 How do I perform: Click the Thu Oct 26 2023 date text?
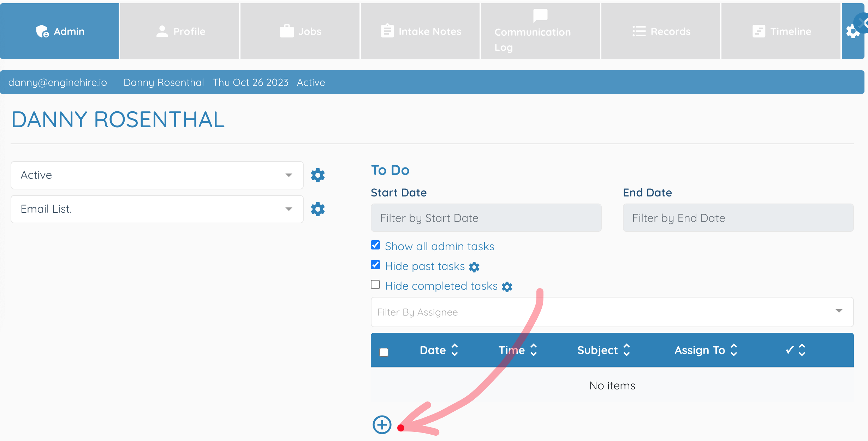click(250, 82)
